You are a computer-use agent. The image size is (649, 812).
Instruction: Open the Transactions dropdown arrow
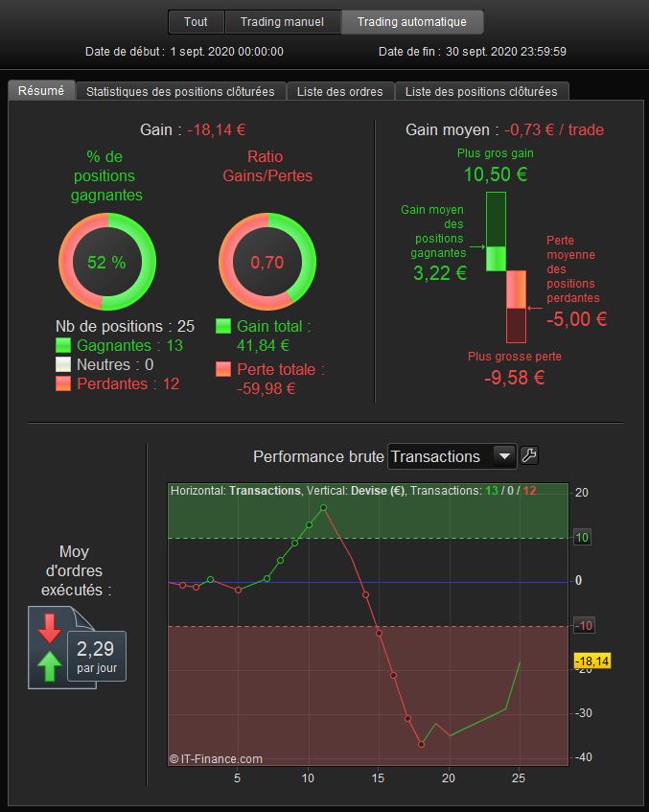pyautogui.click(x=504, y=456)
